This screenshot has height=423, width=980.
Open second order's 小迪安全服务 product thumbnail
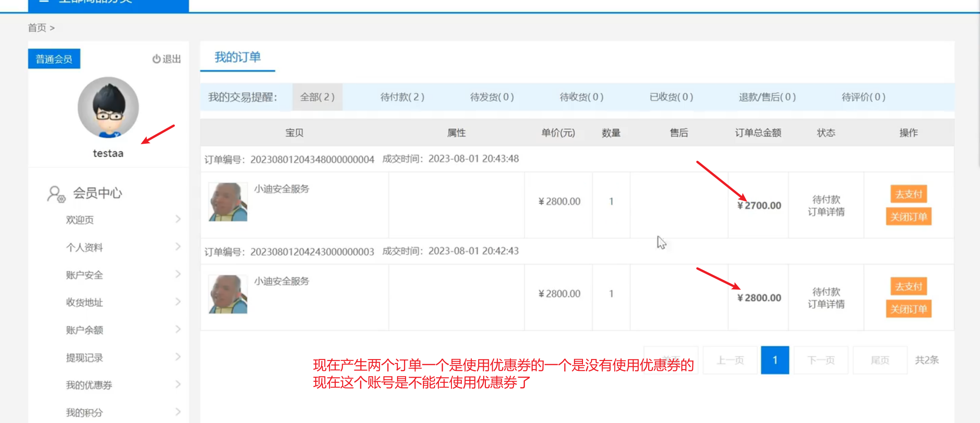[228, 294]
